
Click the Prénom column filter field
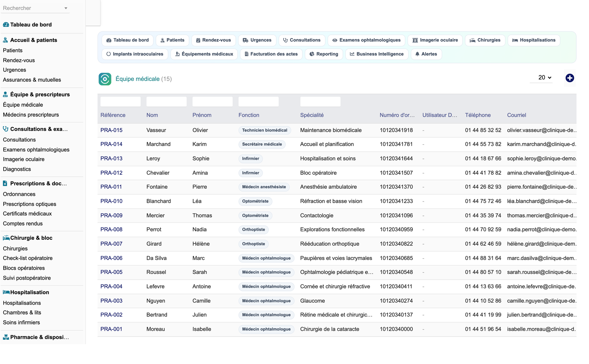pyautogui.click(x=212, y=102)
